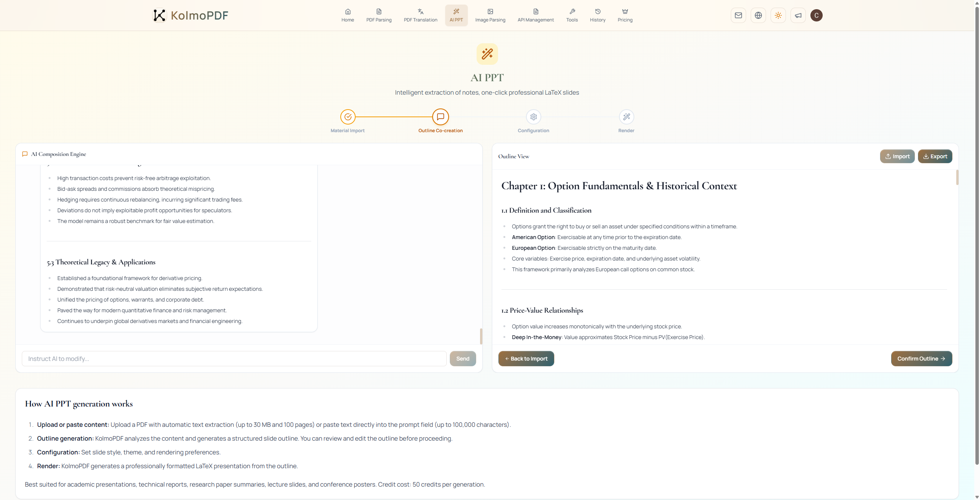Toggle the sun light-mode theme icon
The width and height of the screenshot is (980, 500).
click(x=778, y=15)
